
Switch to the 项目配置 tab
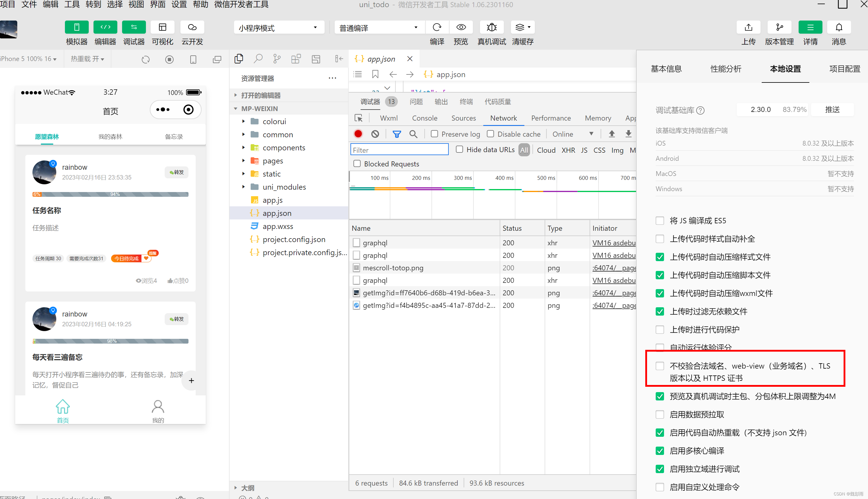(844, 69)
